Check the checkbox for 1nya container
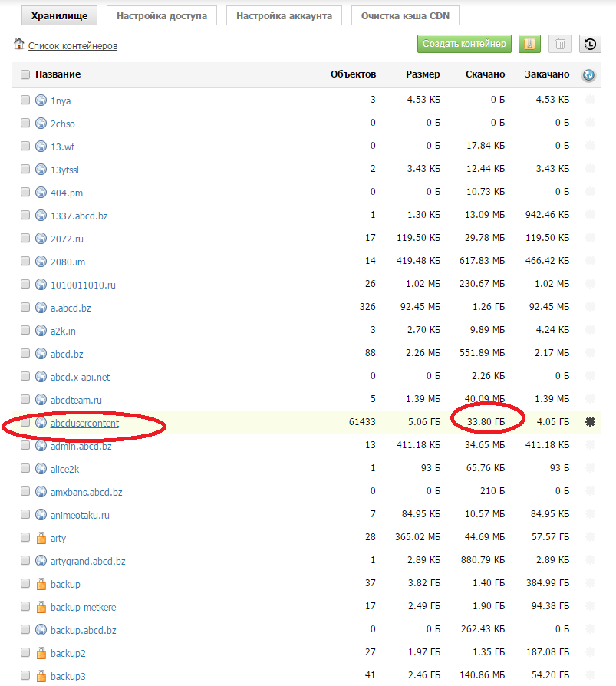 (x=25, y=101)
